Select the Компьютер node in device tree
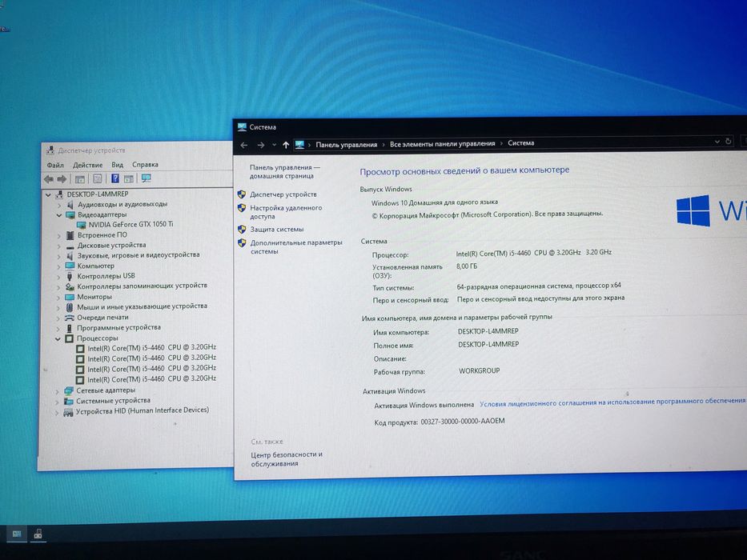747x560 pixels. [x=96, y=266]
